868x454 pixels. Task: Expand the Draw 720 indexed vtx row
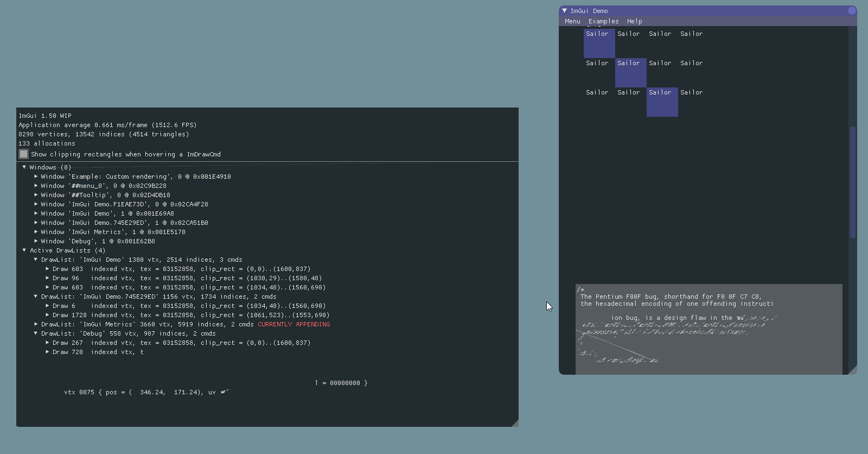pos(47,352)
